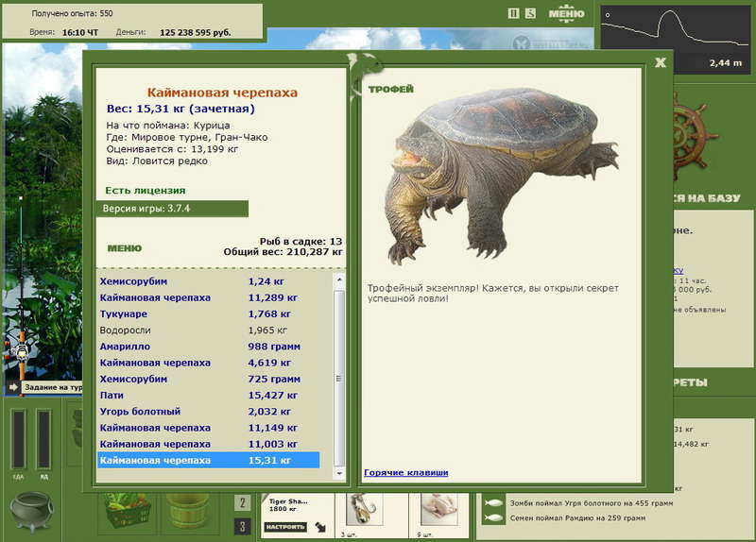Open the cooking pot icon
Screen dimensions: 756x542
pyautogui.click(x=32, y=512)
